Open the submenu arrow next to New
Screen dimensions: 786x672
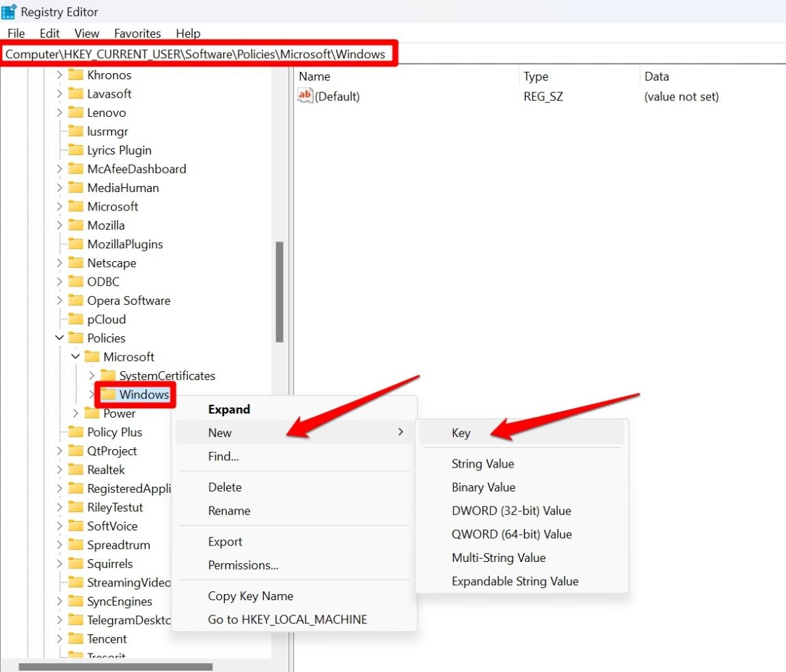pyautogui.click(x=400, y=432)
